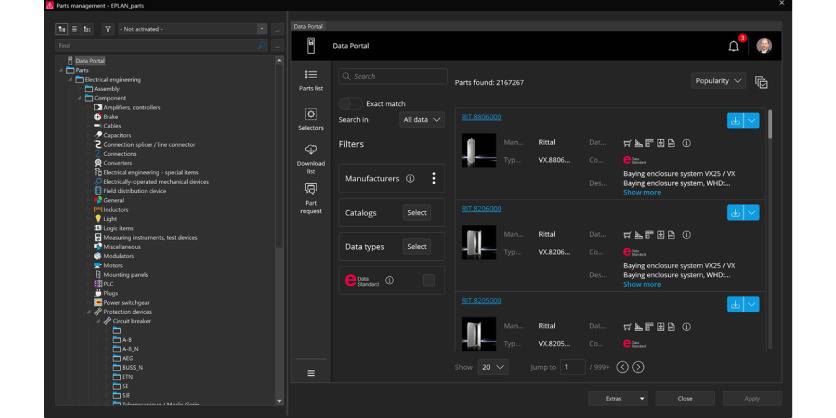This screenshot has width=836, height=418.
Task: Open the RIT.8806000 part link
Action: pos(481,117)
